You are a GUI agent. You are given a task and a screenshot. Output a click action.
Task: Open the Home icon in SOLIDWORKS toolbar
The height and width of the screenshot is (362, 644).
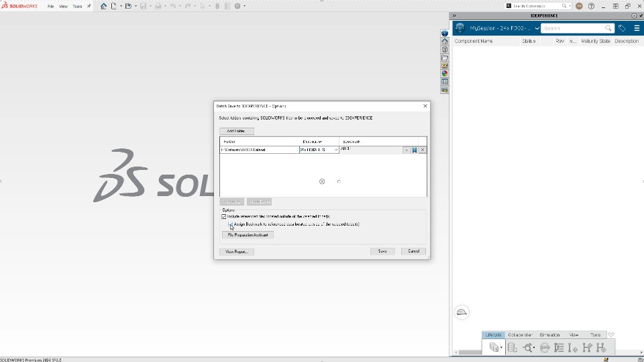(103, 6)
